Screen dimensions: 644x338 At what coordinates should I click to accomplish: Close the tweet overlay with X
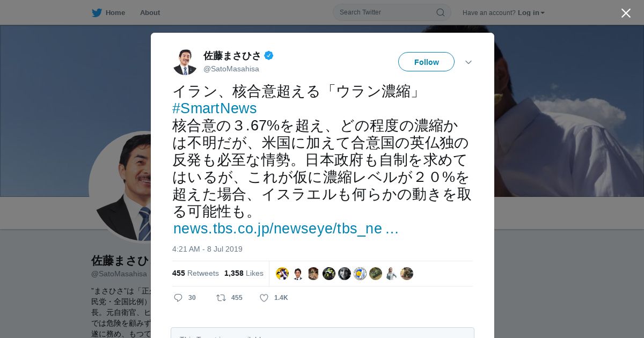tap(626, 13)
